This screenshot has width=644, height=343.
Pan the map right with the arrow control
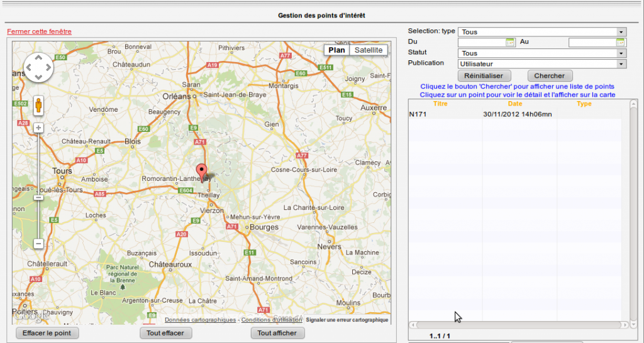48,67
